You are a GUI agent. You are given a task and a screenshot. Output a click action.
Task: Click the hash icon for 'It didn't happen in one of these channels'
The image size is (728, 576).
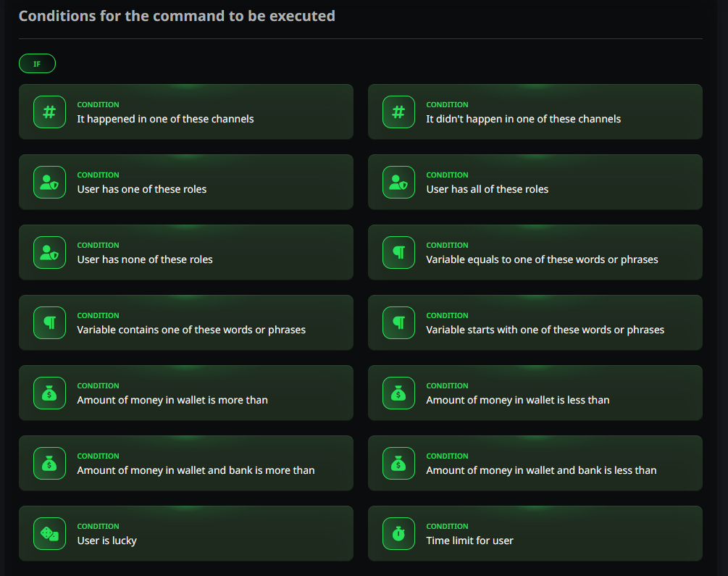click(399, 112)
